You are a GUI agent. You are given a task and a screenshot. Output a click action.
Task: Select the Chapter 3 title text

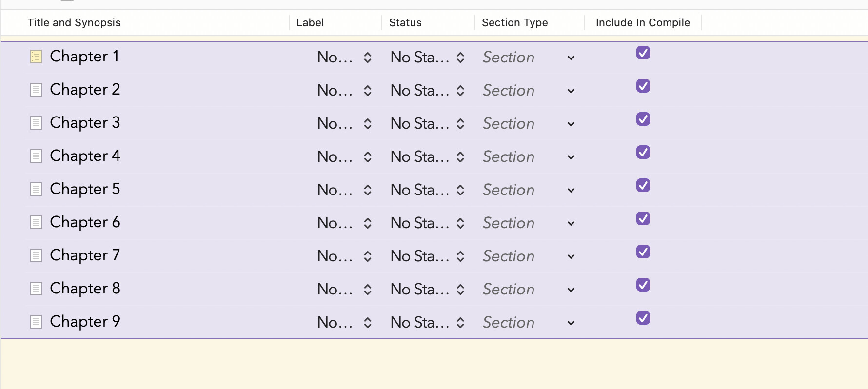(x=85, y=123)
